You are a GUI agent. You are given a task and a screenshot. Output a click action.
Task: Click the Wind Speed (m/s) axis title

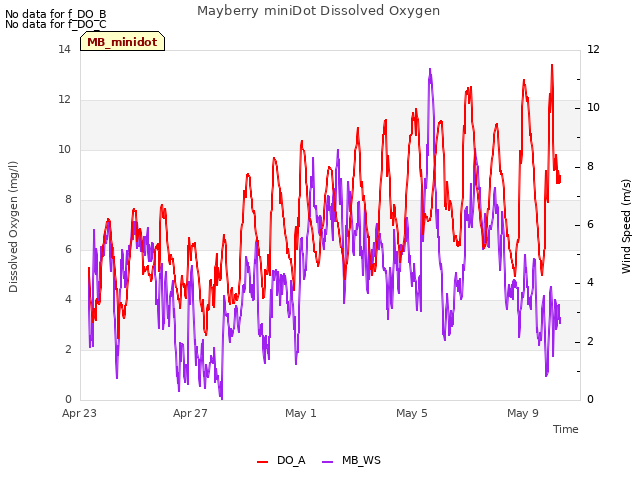tap(626, 227)
